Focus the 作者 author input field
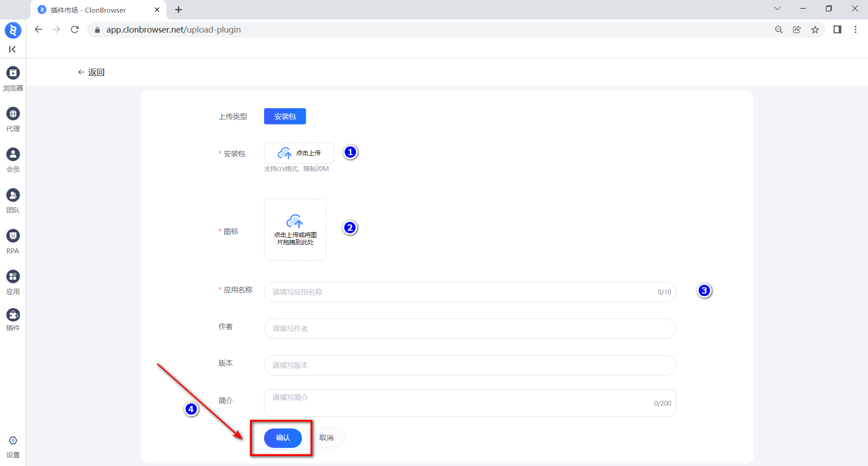Image resolution: width=868 pixels, height=466 pixels. (x=469, y=329)
